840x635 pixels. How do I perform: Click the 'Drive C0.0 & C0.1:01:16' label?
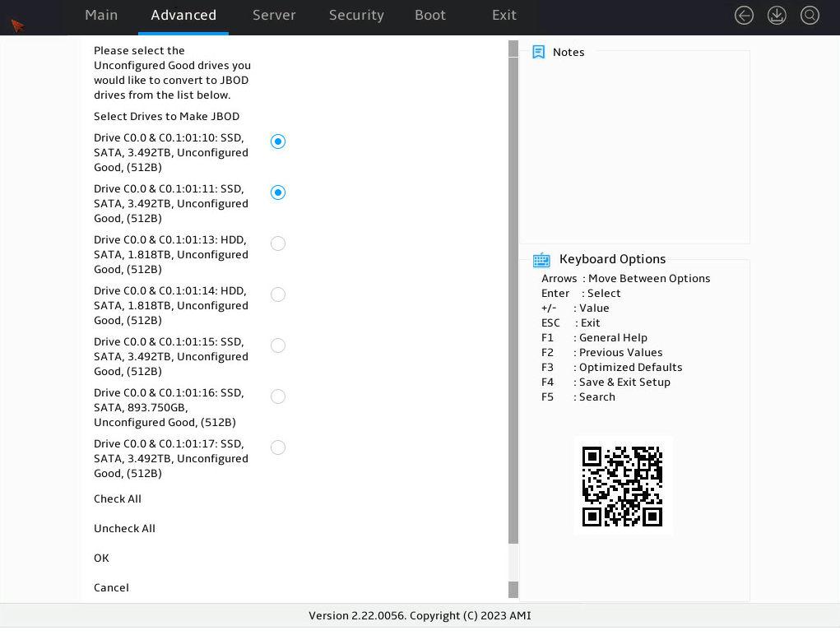(x=169, y=407)
